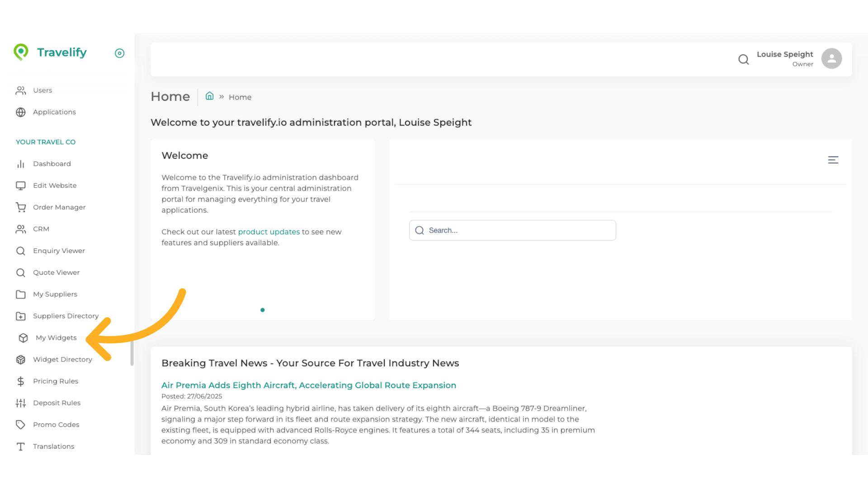Follow the product updates link

point(269,232)
